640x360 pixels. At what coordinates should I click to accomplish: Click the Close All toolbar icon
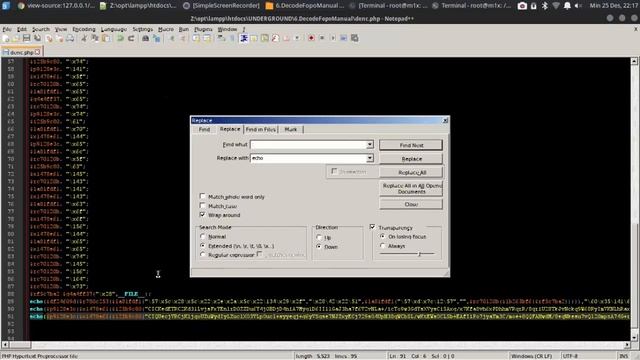pos(60,38)
